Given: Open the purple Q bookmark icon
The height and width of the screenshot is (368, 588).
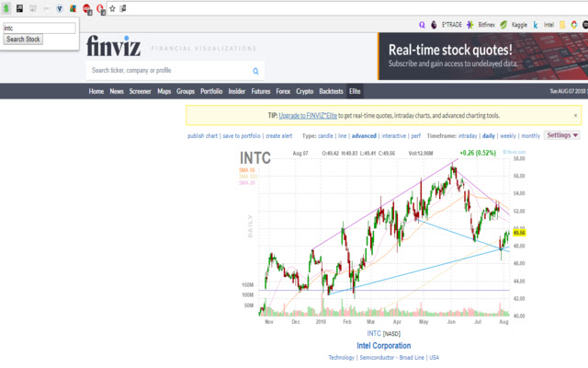Looking at the screenshot, I should pyautogui.click(x=422, y=25).
